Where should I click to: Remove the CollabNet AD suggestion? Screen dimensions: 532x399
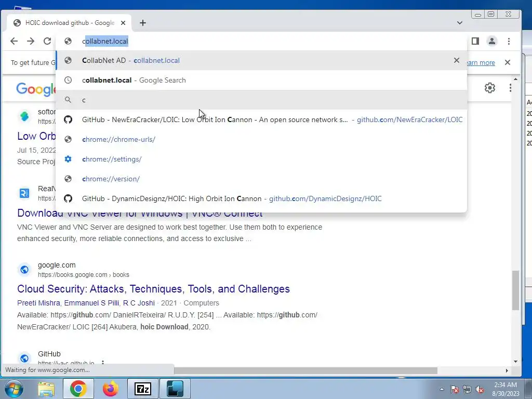(x=456, y=60)
